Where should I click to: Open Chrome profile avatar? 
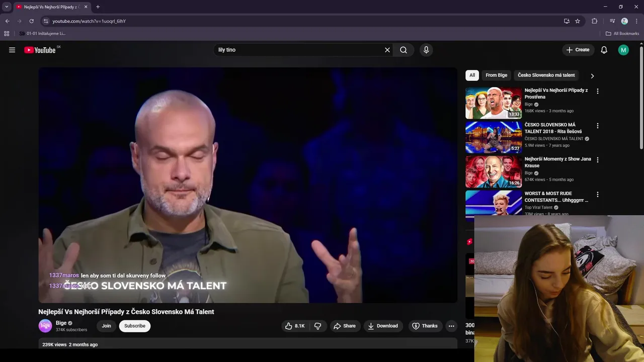(624, 21)
